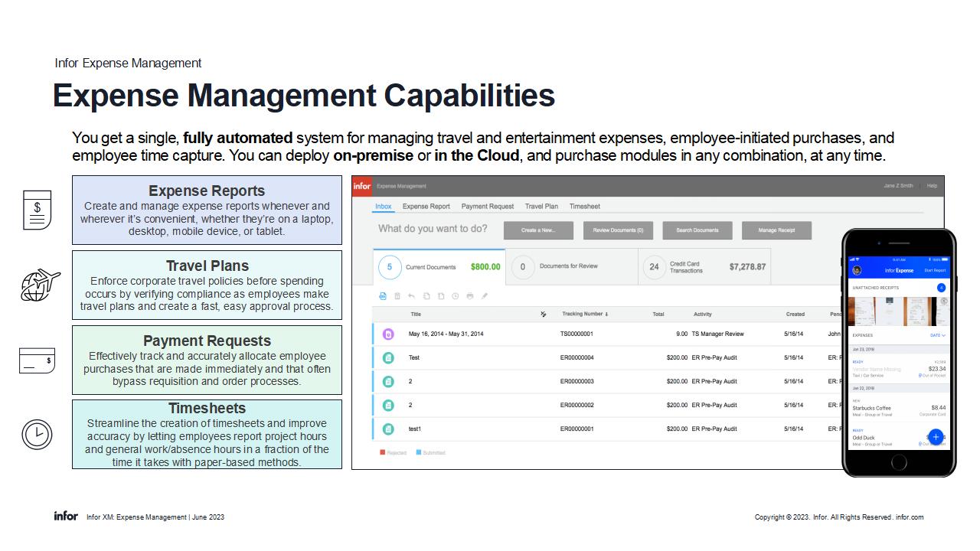Click the green document icon for ER00000002

[388, 405]
